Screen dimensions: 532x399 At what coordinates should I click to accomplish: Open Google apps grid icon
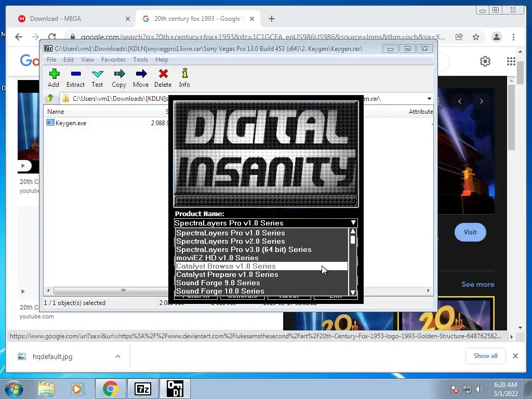pyautogui.click(x=511, y=61)
